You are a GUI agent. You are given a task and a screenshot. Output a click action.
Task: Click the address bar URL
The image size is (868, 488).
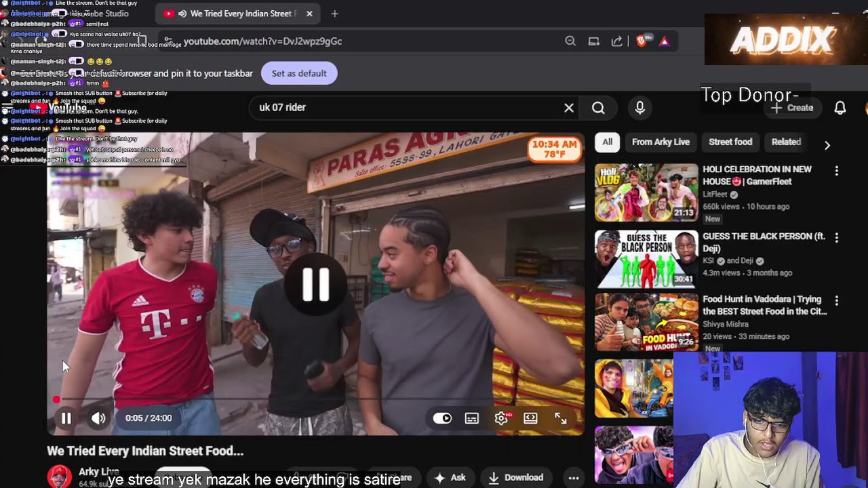point(262,41)
